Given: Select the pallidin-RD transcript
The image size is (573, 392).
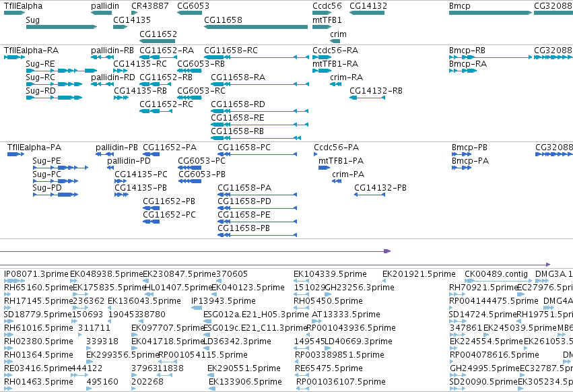Looking at the screenshot, I should pyautogui.click(x=102, y=84).
